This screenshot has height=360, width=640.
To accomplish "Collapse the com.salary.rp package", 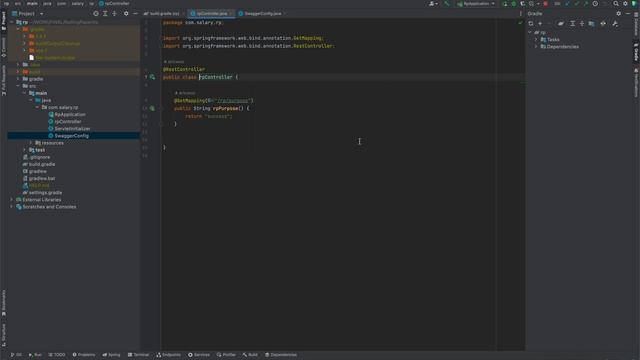I will coord(37,107).
